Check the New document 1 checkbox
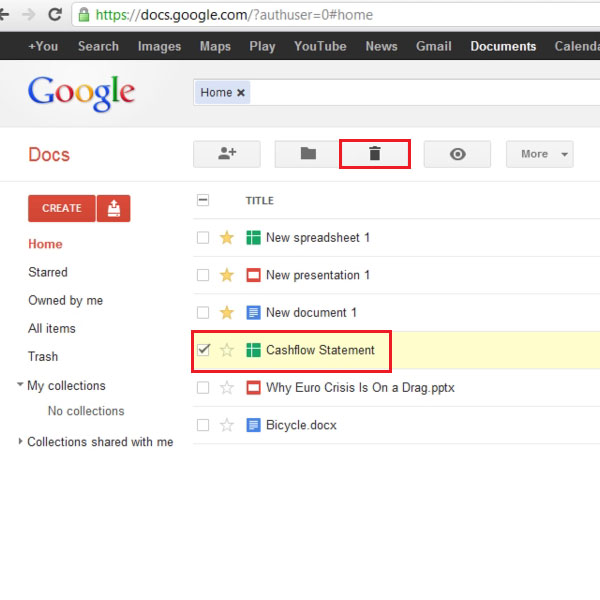 coord(203,312)
